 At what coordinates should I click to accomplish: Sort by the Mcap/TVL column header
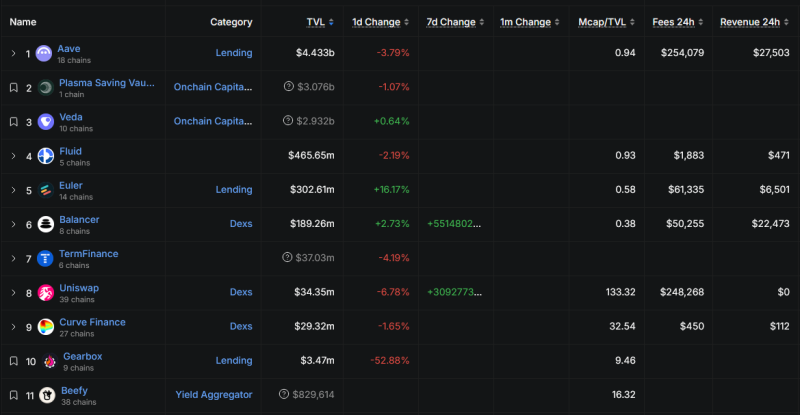point(604,22)
